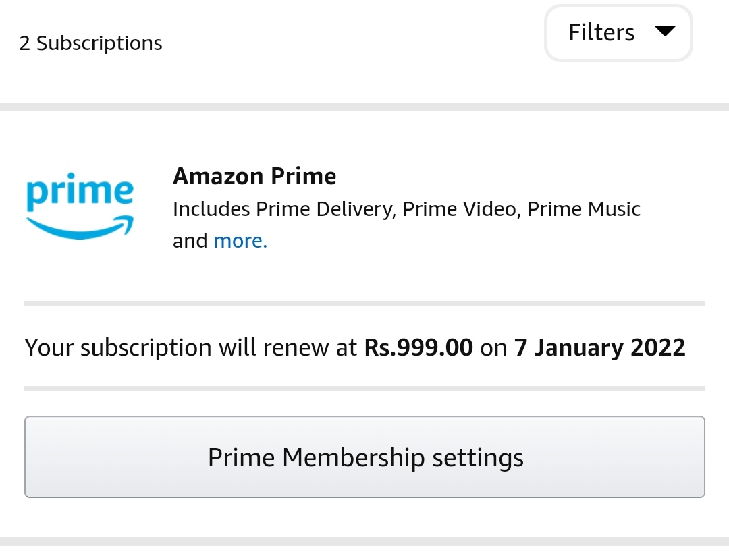Tap the word 'and' before the more link

point(190,241)
